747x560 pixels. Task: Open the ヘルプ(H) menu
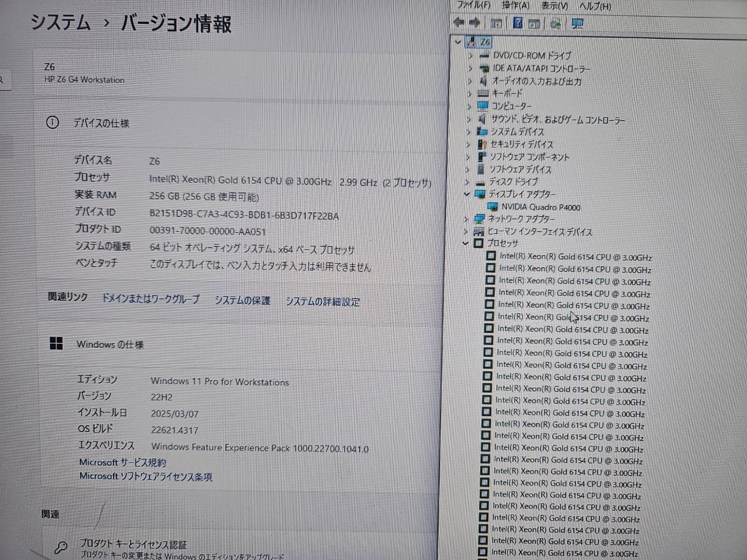pyautogui.click(x=595, y=6)
